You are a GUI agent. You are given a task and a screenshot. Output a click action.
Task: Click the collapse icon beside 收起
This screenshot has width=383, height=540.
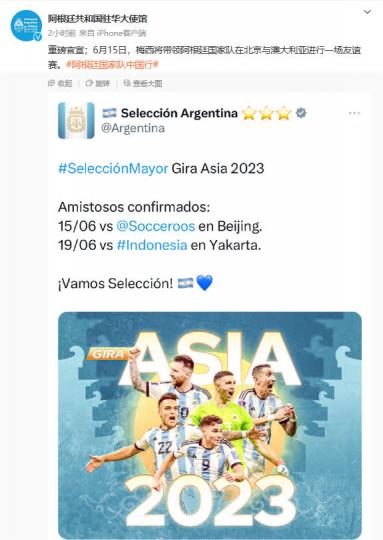point(52,83)
